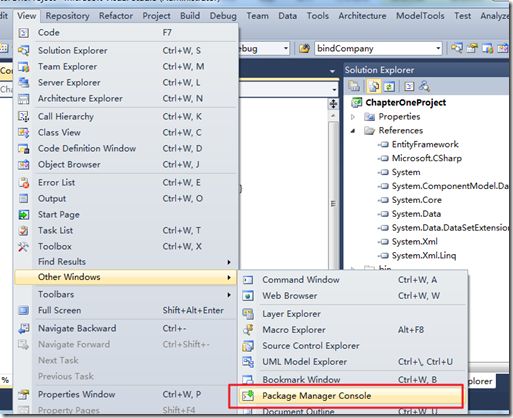The width and height of the screenshot is (513, 418).
Task: Click the Web Browser submenu icon
Action: coord(248,296)
